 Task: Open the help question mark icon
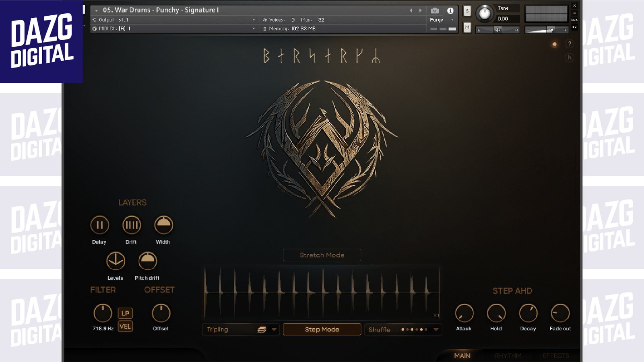click(x=570, y=44)
